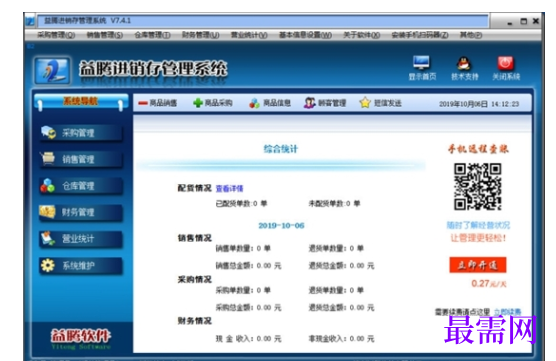Open the 营业统计(V) menu
Screen dimensions: 556x361
click(x=249, y=35)
